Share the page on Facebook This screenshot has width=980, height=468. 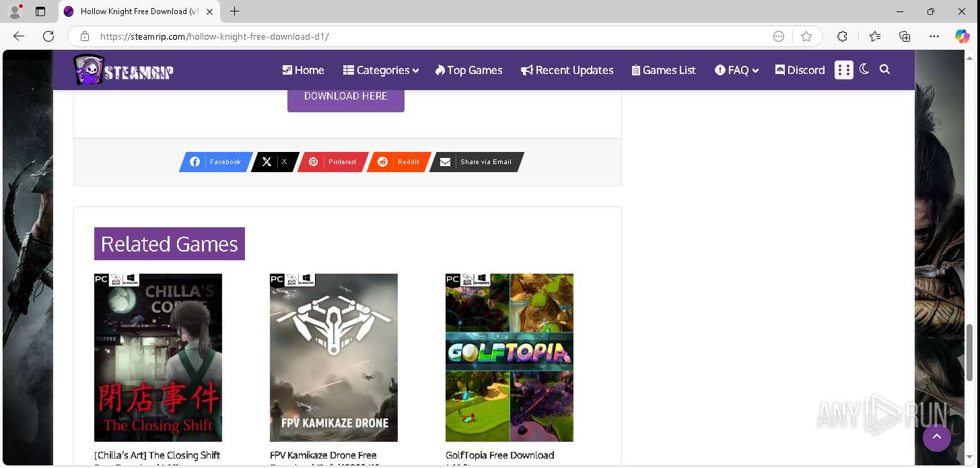(215, 162)
